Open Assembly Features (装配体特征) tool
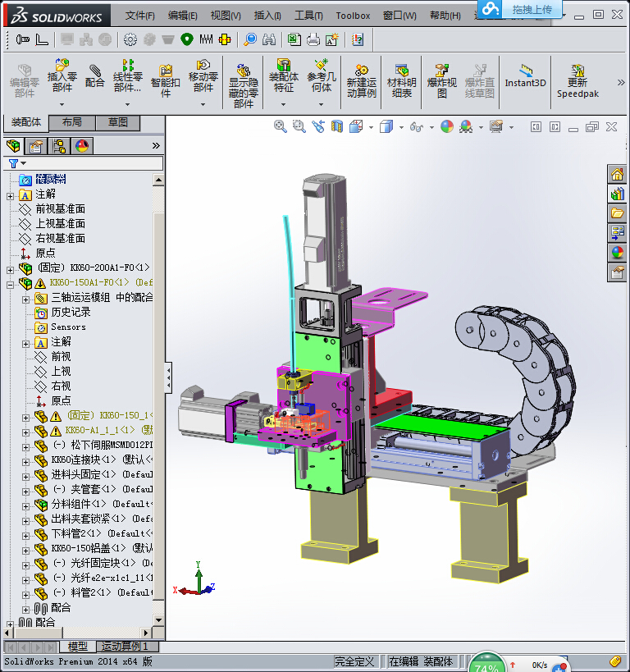 point(283,75)
